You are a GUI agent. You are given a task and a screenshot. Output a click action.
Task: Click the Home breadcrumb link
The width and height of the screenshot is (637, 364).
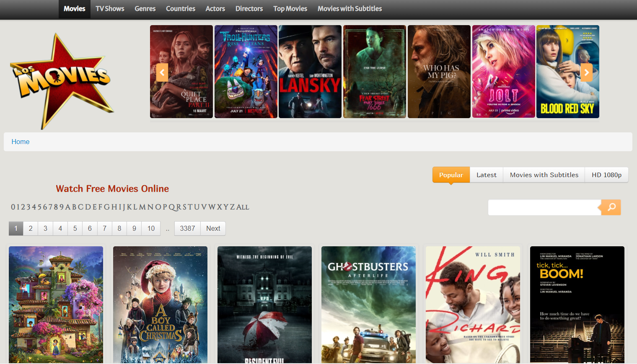tap(21, 142)
